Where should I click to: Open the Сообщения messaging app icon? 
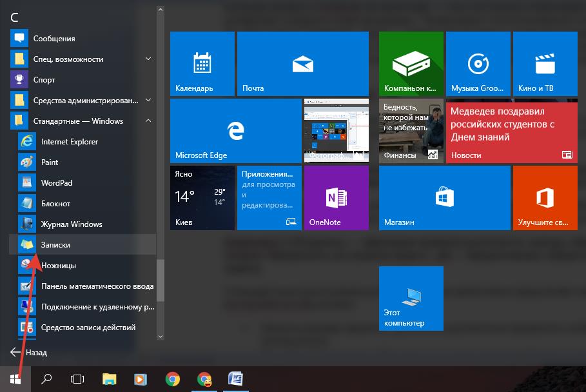(19, 38)
